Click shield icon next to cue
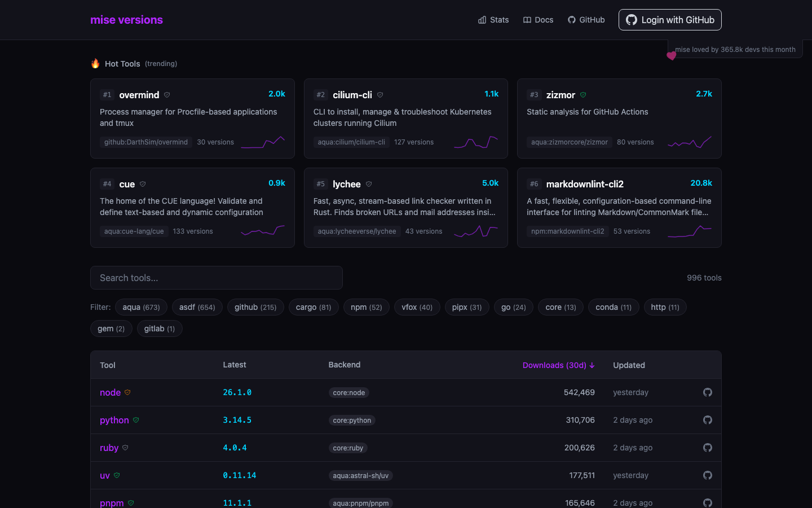 [143, 184]
